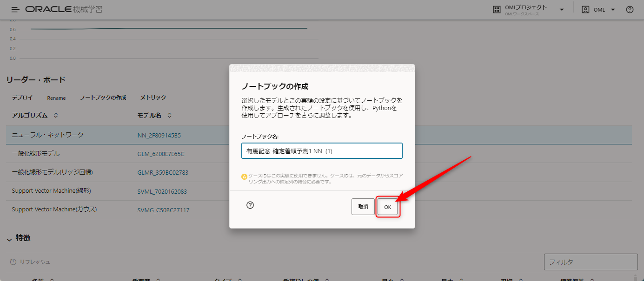Click the header help question-mark icon

(x=630, y=9)
